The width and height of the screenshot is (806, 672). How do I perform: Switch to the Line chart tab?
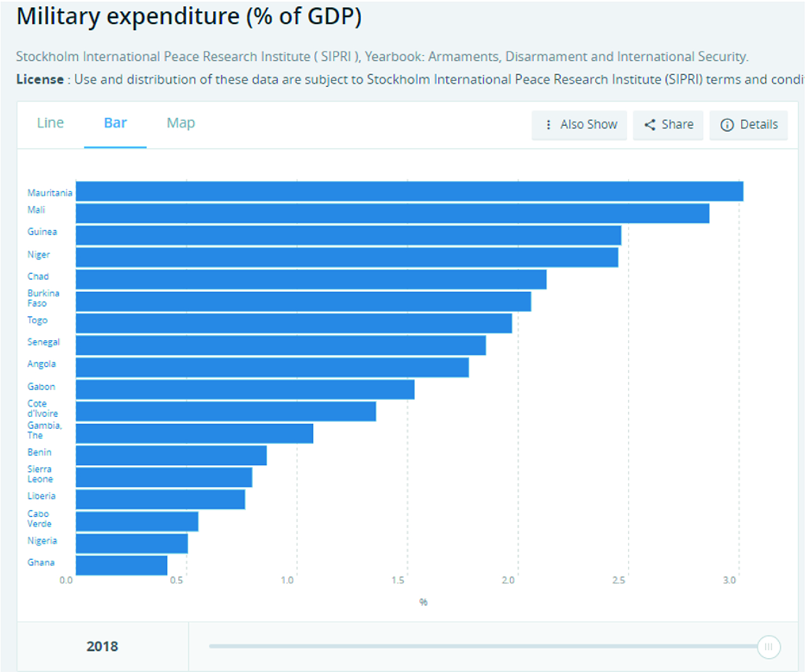coord(50,123)
